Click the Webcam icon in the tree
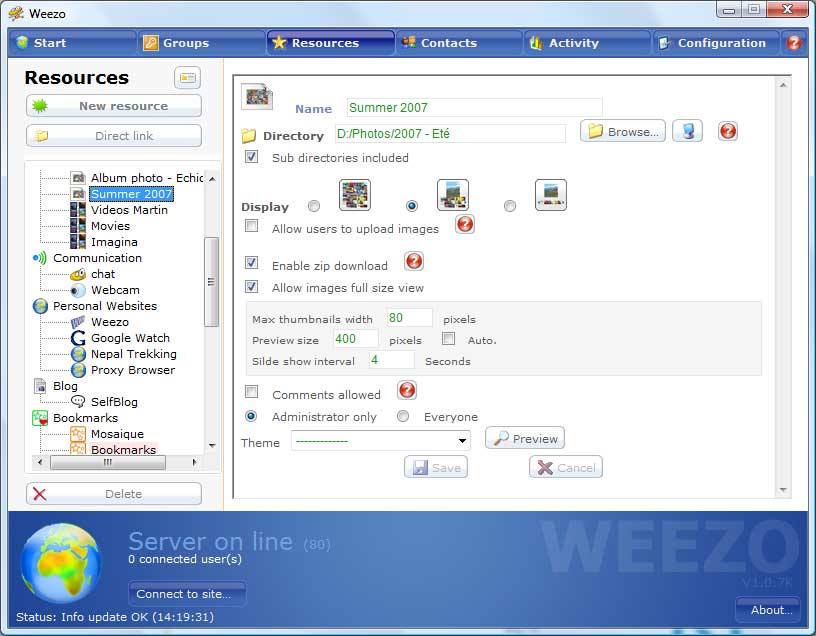Image resolution: width=816 pixels, height=636 pixels. click(x=78, y=290)
